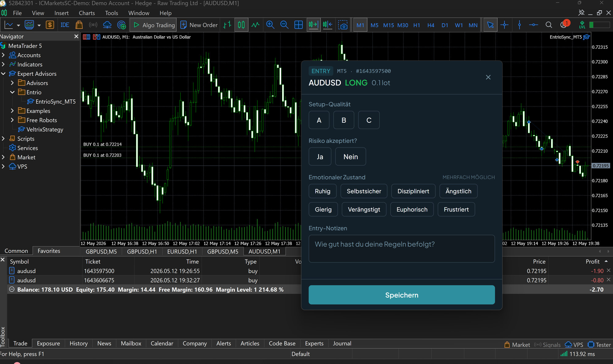Choose Nein for Risiko akzeptiert
Image resolution: width=613 pixels, height=364 pixels.
(x=351, y=157)
